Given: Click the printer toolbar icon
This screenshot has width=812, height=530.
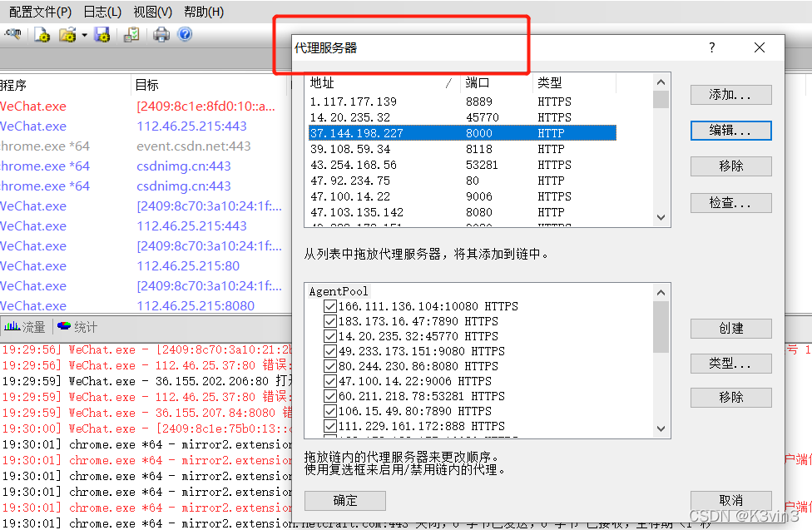Looking at the screenshot, I should 161,35.
